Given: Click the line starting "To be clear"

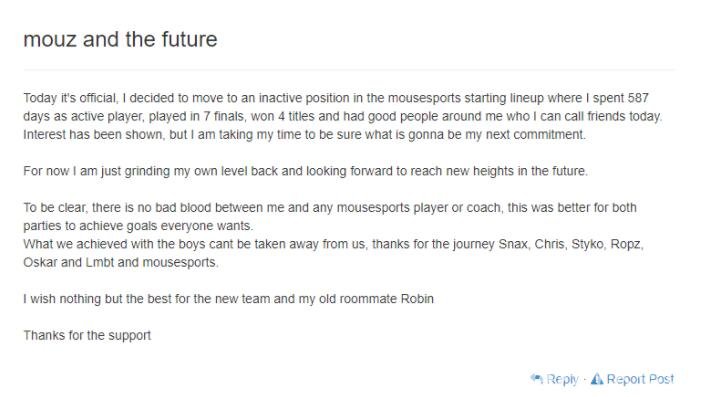Looking at the screenshot, I should click(x=330, y=207).
